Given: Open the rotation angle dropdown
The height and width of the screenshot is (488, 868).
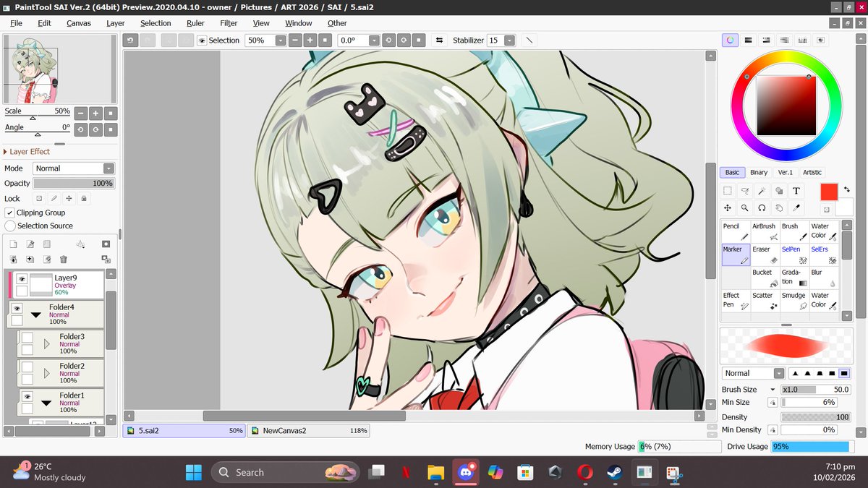Looking at the screenshot, I should click(x=373, y=40).
